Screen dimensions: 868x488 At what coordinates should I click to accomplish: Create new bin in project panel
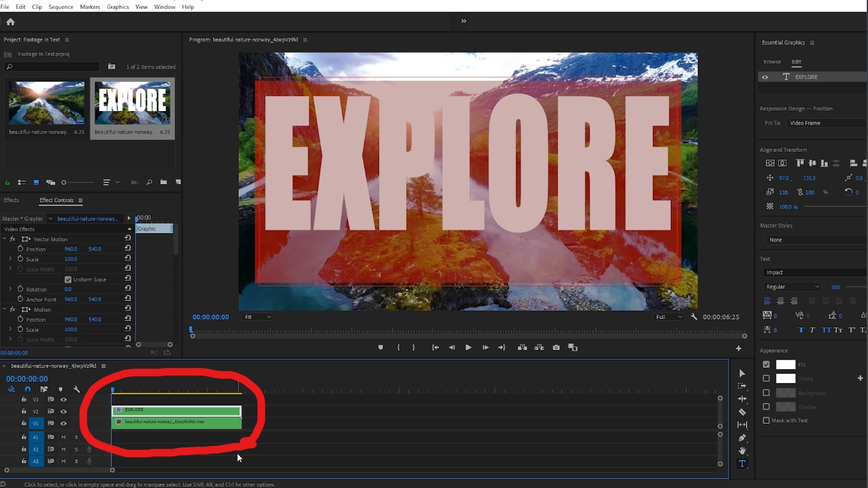pyautogui.click(x=163, y=182)
